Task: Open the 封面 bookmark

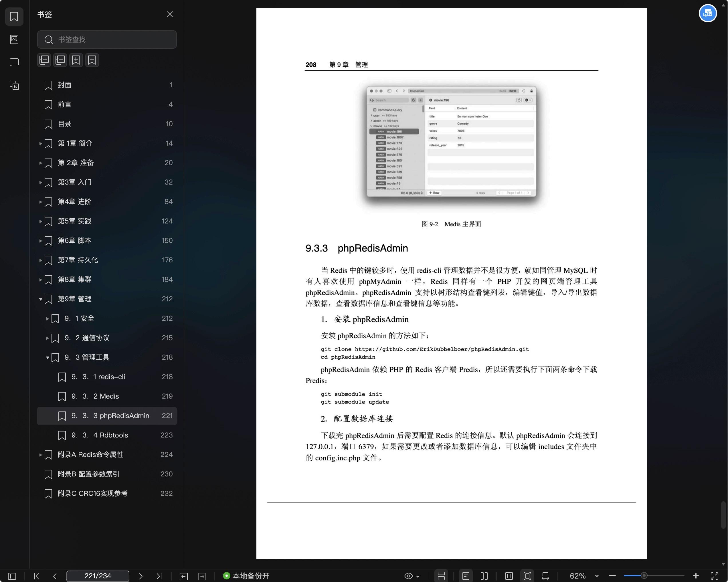Action: [x=107, y=85]
